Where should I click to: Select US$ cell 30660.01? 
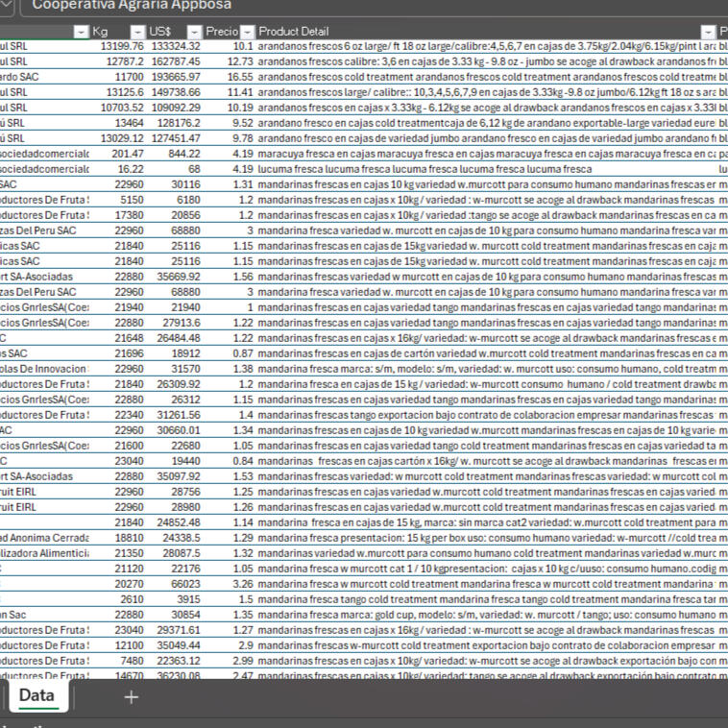click(174, 430)
